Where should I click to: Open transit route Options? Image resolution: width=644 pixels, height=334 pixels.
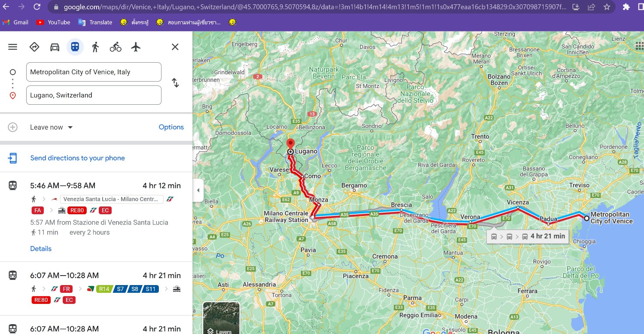click(171, 127)
